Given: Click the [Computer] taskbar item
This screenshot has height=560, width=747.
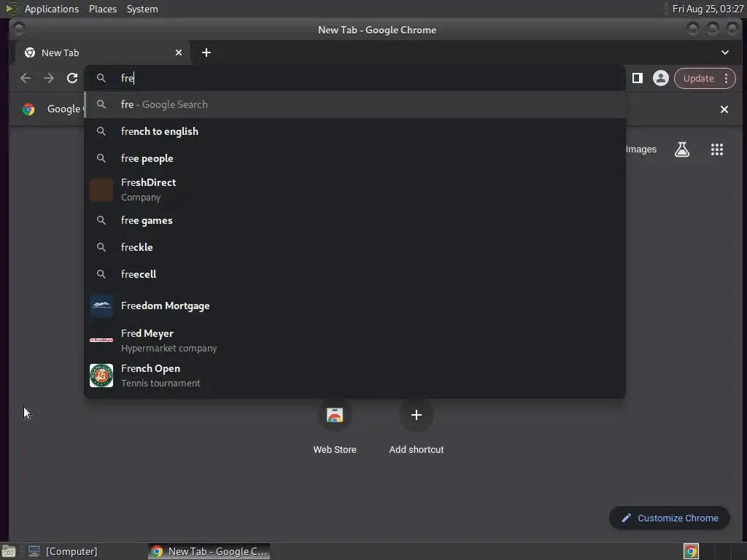Looking at the screenshot, I should tap(63, 551).
